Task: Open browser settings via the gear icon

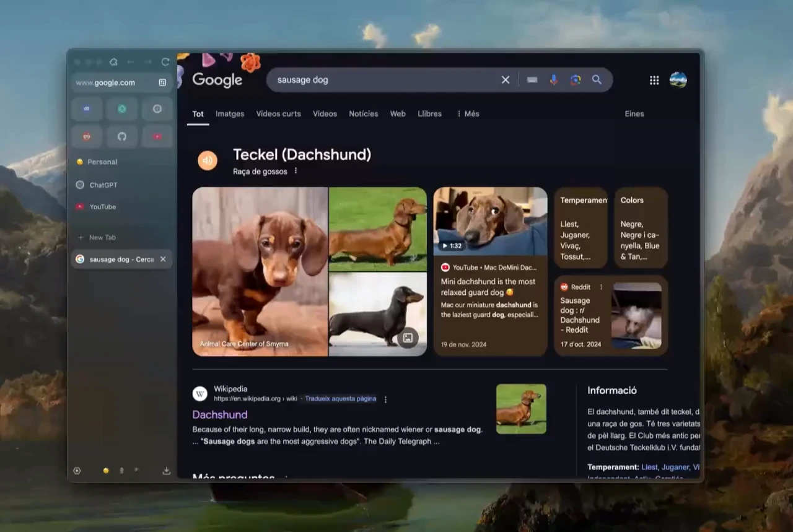Action: tap(77, 471)
